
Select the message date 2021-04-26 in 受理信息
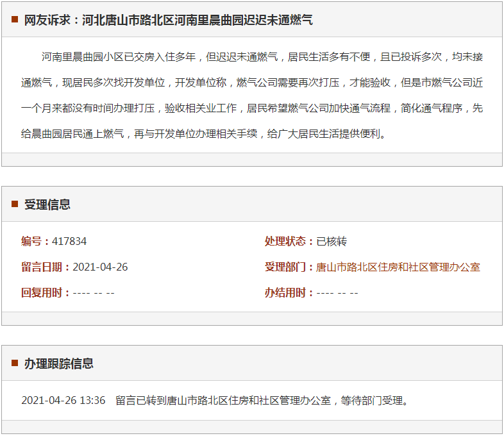click(100, 267)
